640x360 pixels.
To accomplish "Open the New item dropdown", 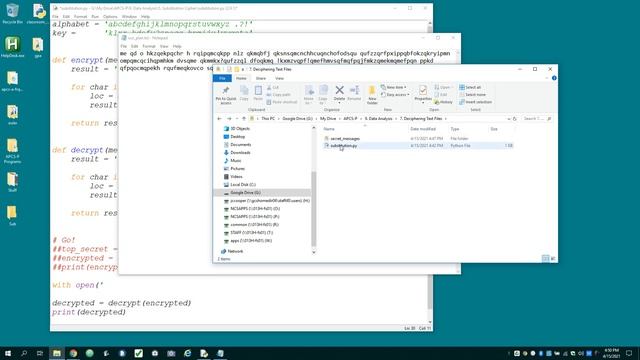I will pyautogui.click(x=394, y=87).
